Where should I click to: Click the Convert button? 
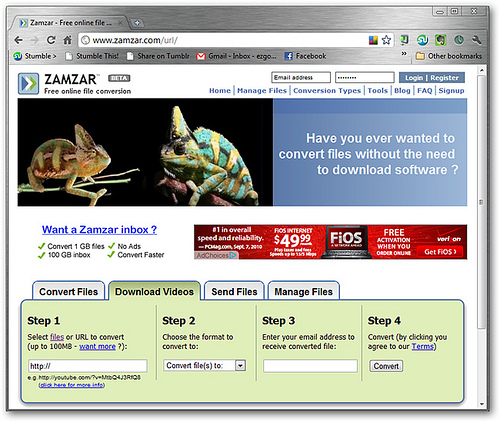(x=386, y=366)
